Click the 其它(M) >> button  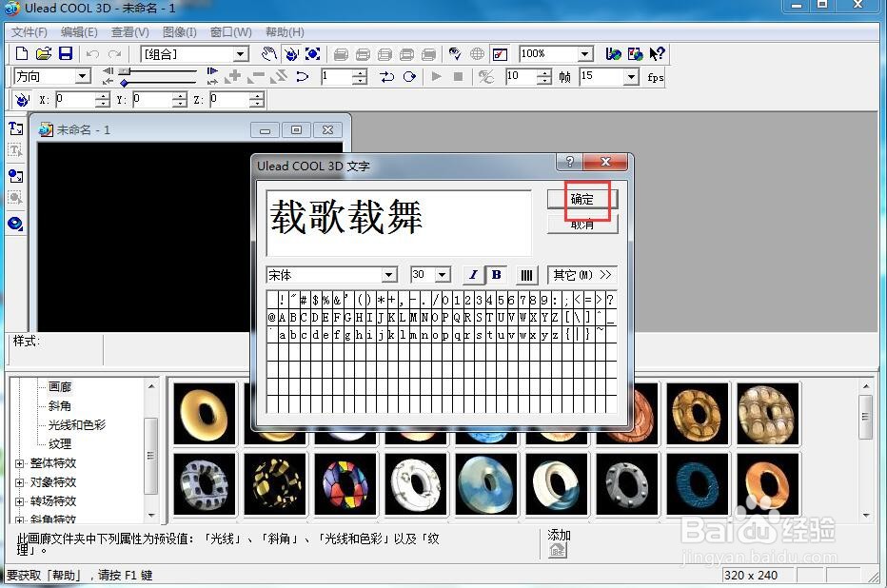582,275
